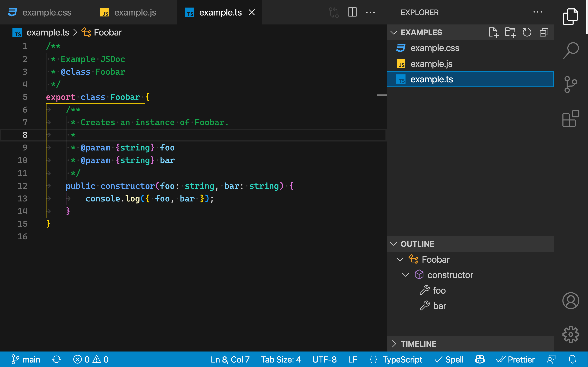Open the Manage gear icon
Image resolution: width=588 pixels, height=367 pixels.
coord(570,334)
